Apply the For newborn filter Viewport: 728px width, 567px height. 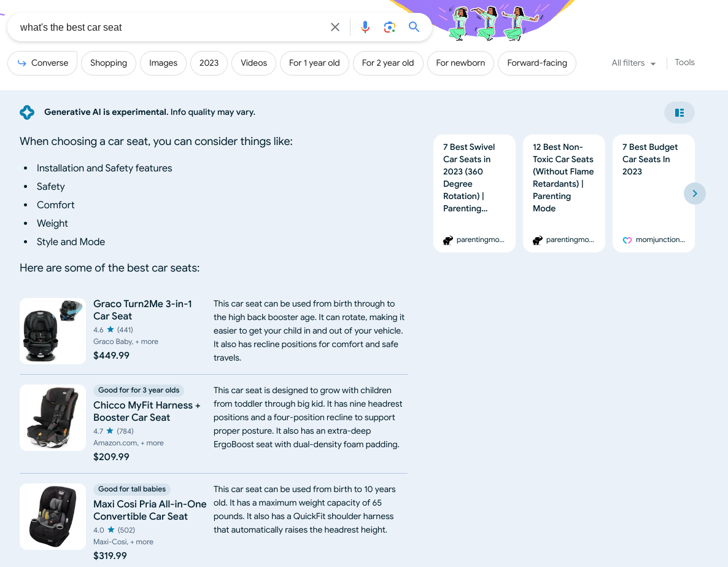(460, 63)
